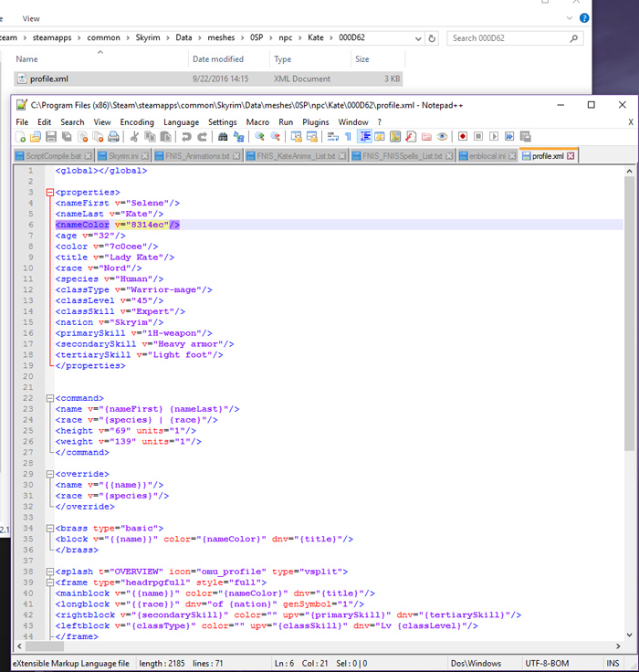Click the Cut scissors icon
Image resolution: width=639 pixels, height=672 pixels.
[x=134, y=137]
